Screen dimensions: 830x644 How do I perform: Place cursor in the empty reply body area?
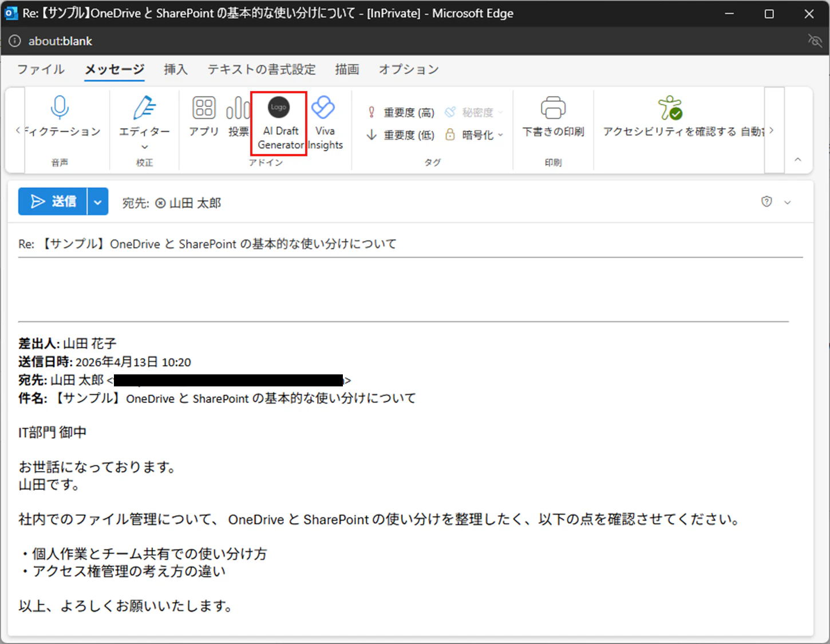coord(404,289)
